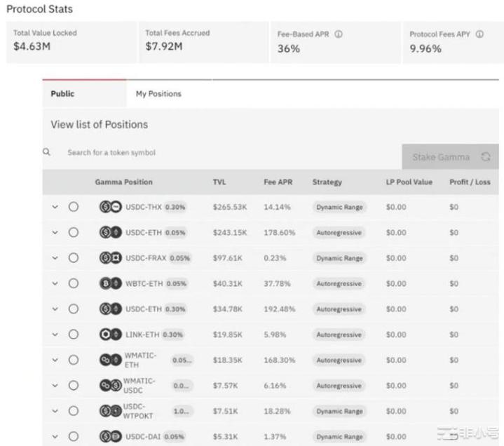Screen dimensions: 504x446
Task: Expand the LINK-ETH position row
Action: pyautogui.click(x=55, y=334)
